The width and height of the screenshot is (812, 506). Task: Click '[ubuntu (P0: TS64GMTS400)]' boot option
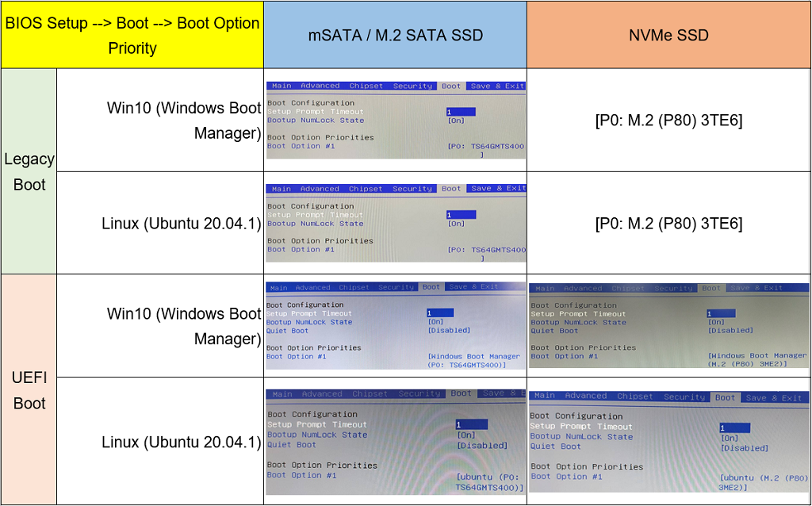coord(490,482)
